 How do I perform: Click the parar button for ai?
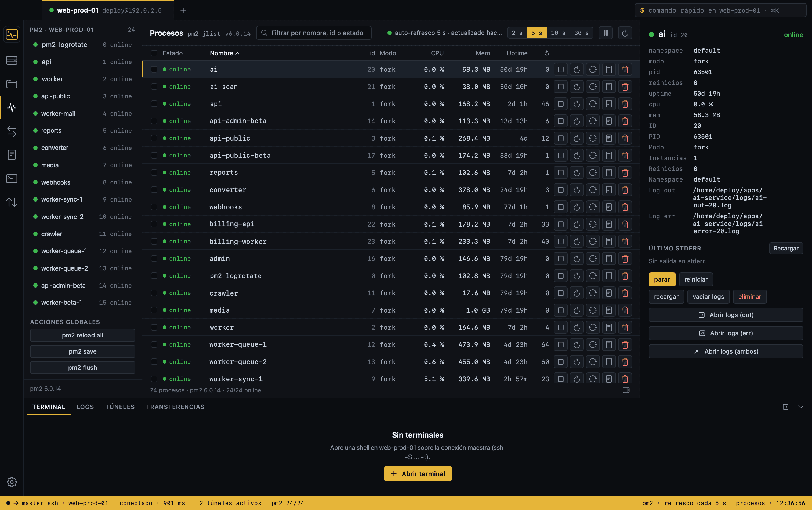pos(662,279)
